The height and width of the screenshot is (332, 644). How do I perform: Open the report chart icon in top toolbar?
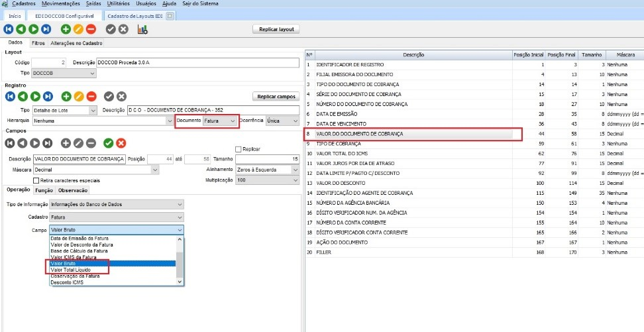tap(142, 29)
